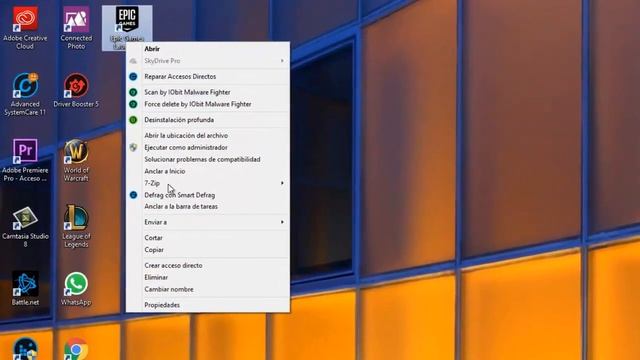The image size is (640, 360).
Task: Choose Scan by IObit Malware Fighter
Action: click(208, 92)
